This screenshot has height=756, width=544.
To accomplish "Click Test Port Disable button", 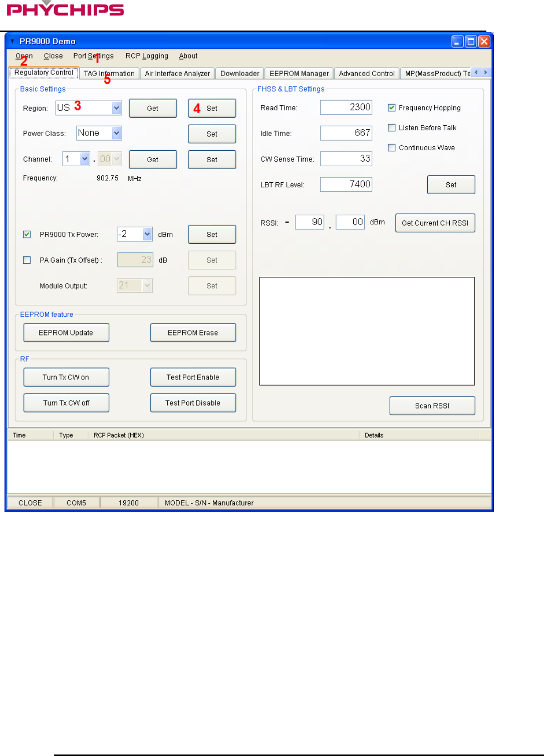I will tap(193, 403).
